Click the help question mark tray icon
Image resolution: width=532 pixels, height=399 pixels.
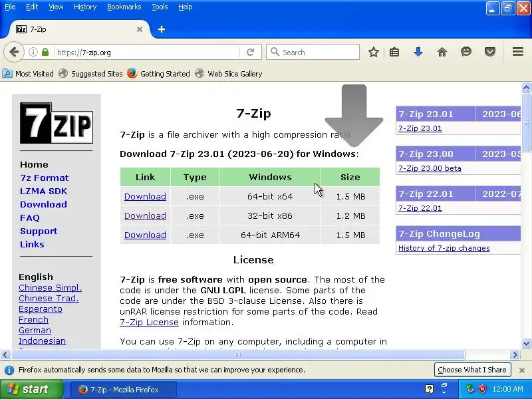click(429, 389)
